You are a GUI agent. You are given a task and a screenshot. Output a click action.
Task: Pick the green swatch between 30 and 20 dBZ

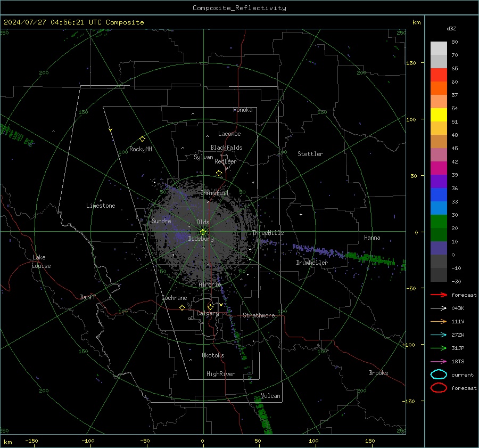point(439,222)
